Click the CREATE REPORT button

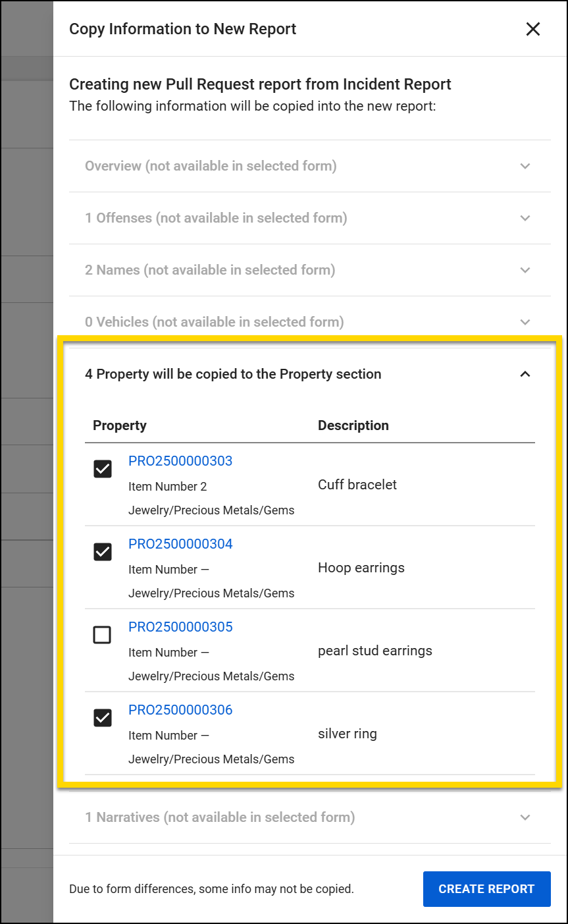click(486, 888)
